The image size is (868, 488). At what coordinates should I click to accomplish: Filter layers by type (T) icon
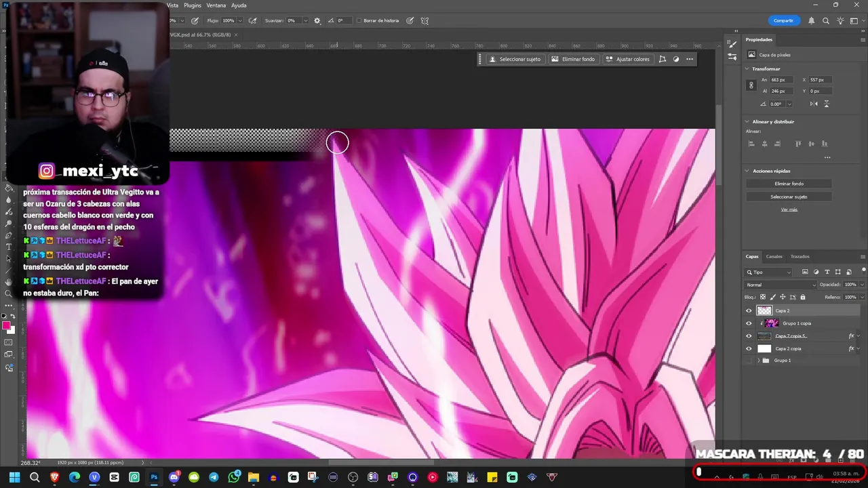click(x=827, y=272)
